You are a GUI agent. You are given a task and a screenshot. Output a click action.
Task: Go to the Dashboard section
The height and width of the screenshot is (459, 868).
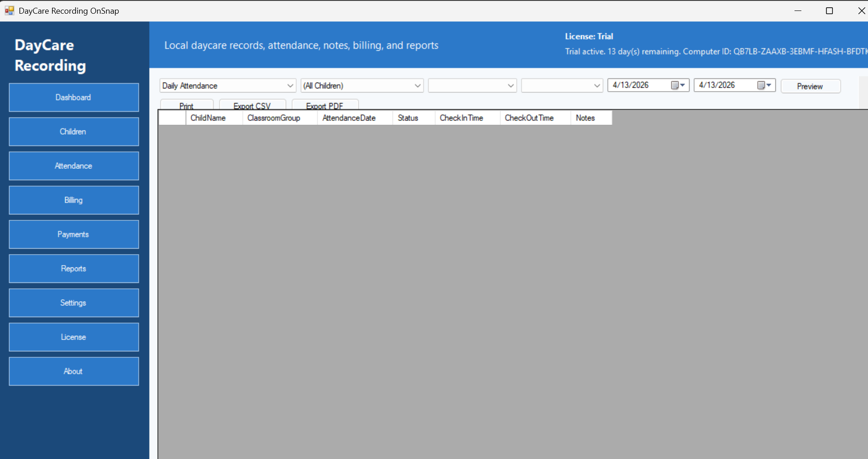tap(74, 97)
